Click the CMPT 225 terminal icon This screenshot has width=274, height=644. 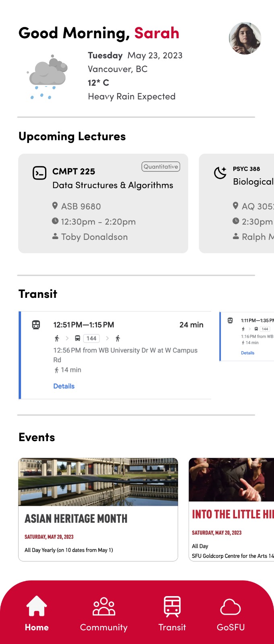[x=39, y=173]
